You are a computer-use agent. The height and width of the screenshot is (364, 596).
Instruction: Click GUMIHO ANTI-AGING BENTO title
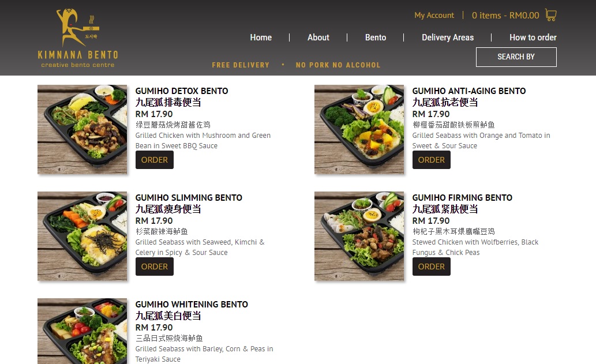469,91
